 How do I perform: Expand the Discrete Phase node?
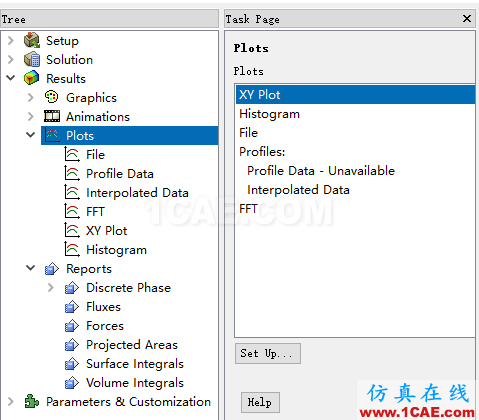tap(50, 287)
